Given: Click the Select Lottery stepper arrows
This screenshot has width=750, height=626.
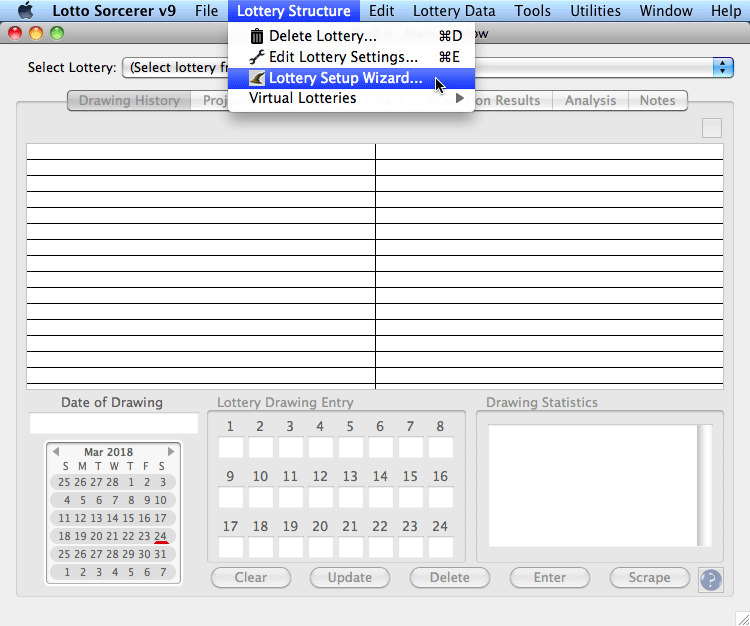Looking at the screenshot, I should (723, 67).
